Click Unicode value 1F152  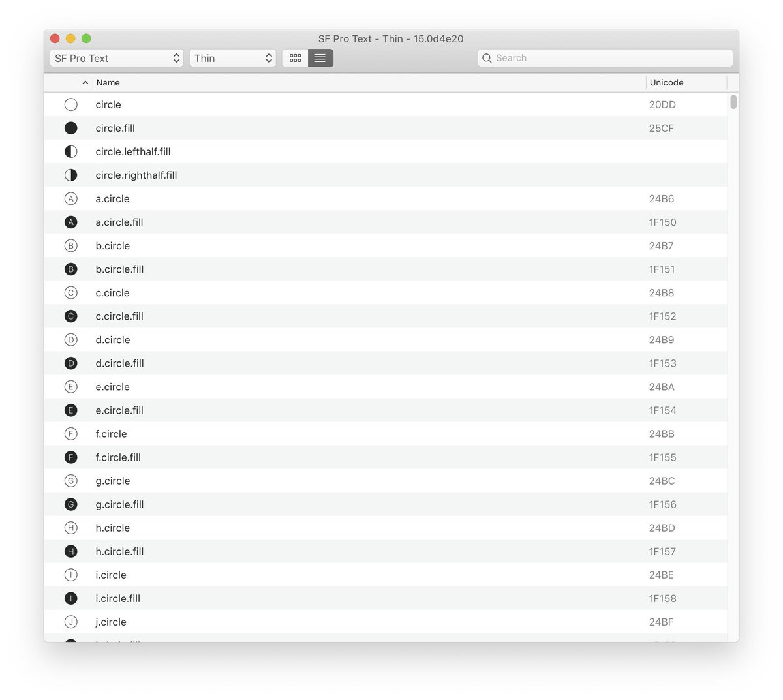click(x=663, y=316)
